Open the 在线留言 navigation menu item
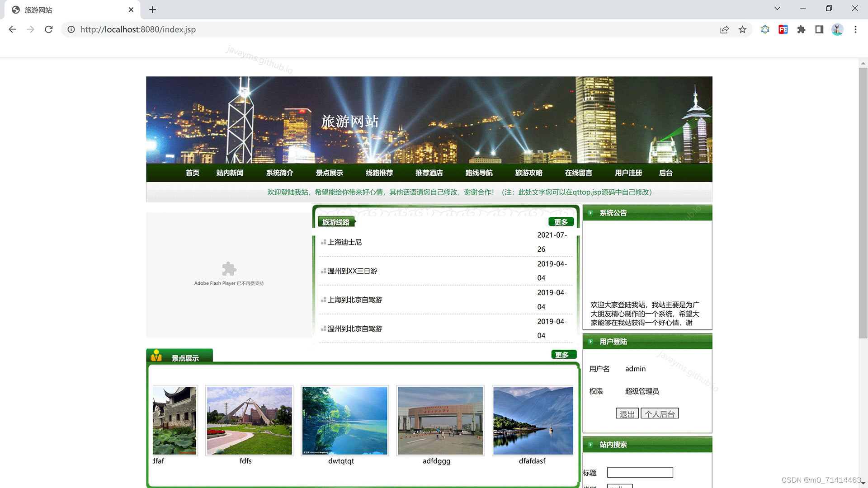The image size is (868, 488). click(x=578, y=173)
